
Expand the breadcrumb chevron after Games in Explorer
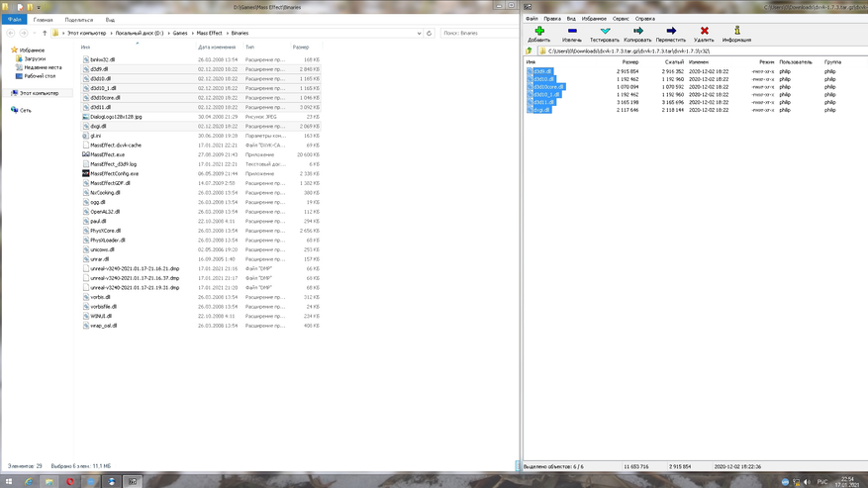click(x=192, y=34)
